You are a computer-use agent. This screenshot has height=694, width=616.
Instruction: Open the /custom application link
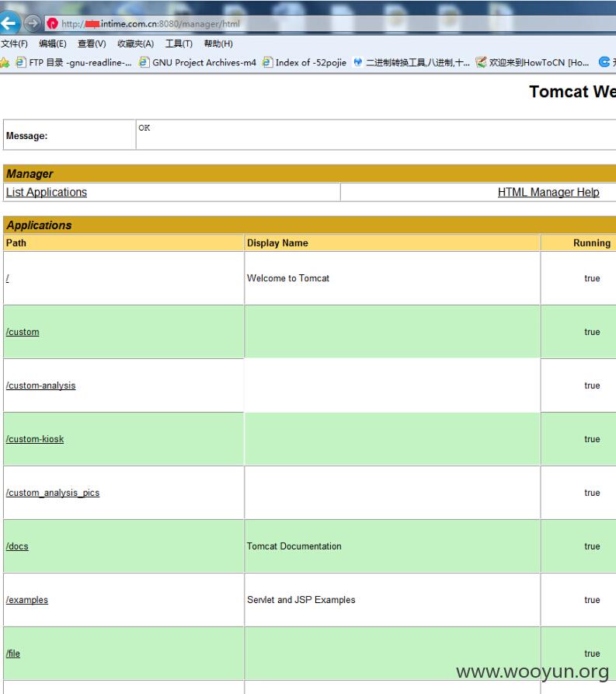point(23,332)
